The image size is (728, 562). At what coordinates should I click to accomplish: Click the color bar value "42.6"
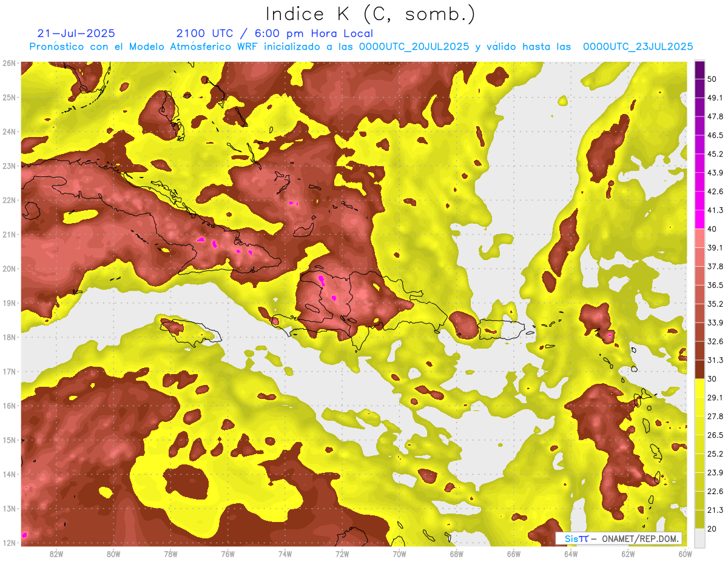point(715,192)
